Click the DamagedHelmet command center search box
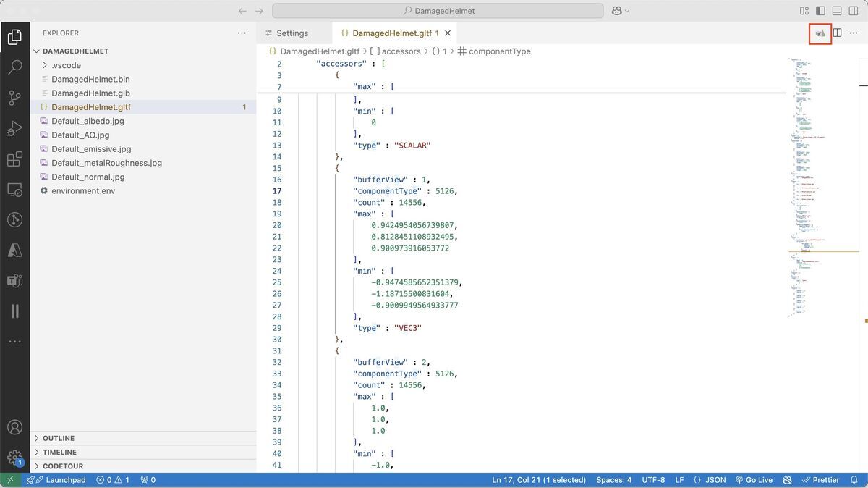868x488 pixels. click(x=438, y=11)
